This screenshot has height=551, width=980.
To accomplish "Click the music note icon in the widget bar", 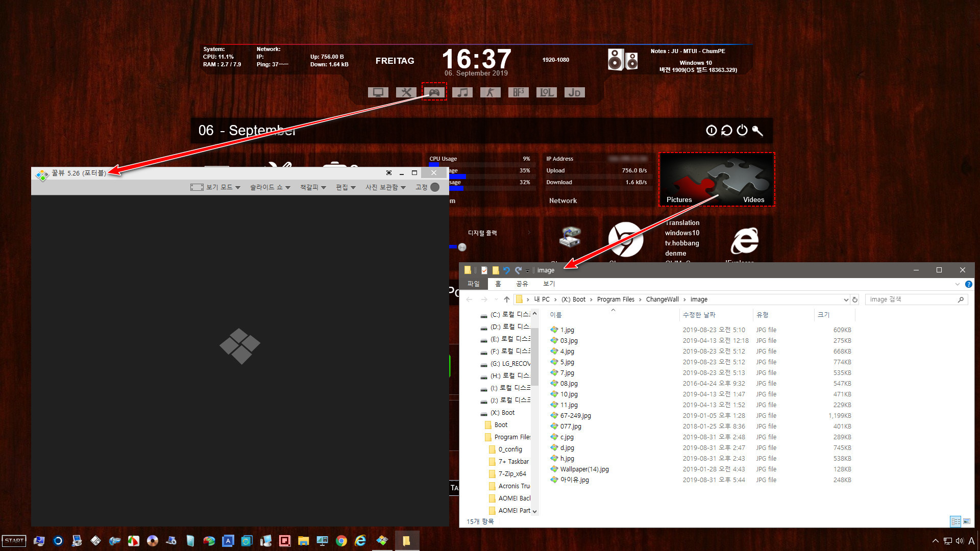I will [x=462, y=92].
